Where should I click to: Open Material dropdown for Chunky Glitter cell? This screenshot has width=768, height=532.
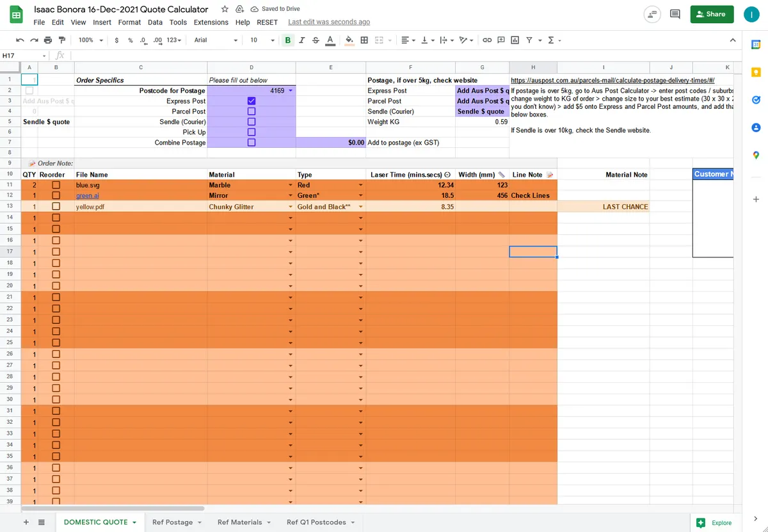tap(291, 207)
